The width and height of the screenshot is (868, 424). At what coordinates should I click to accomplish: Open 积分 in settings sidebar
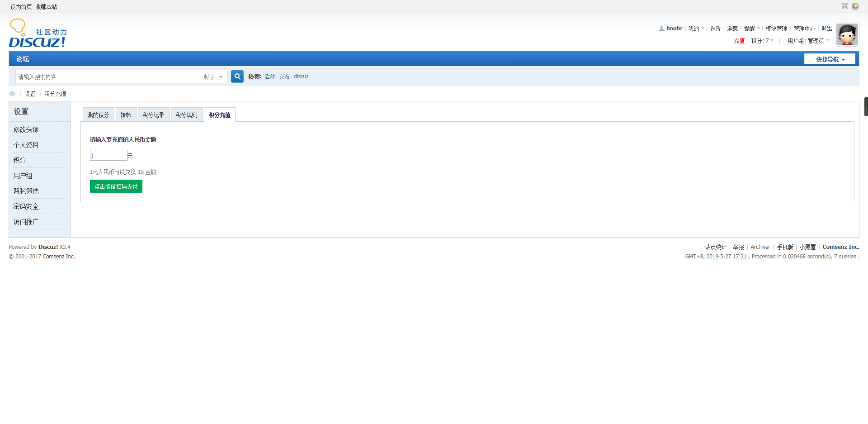[19, 160]
